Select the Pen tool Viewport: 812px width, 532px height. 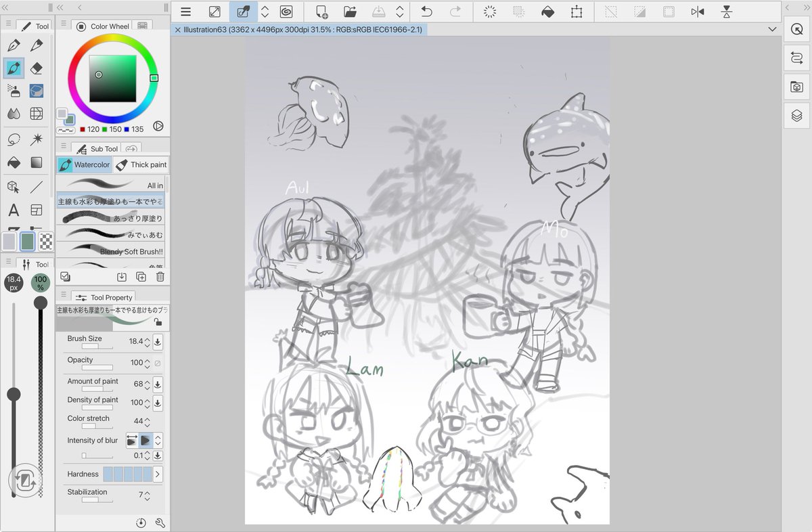[x=14, y=45]
